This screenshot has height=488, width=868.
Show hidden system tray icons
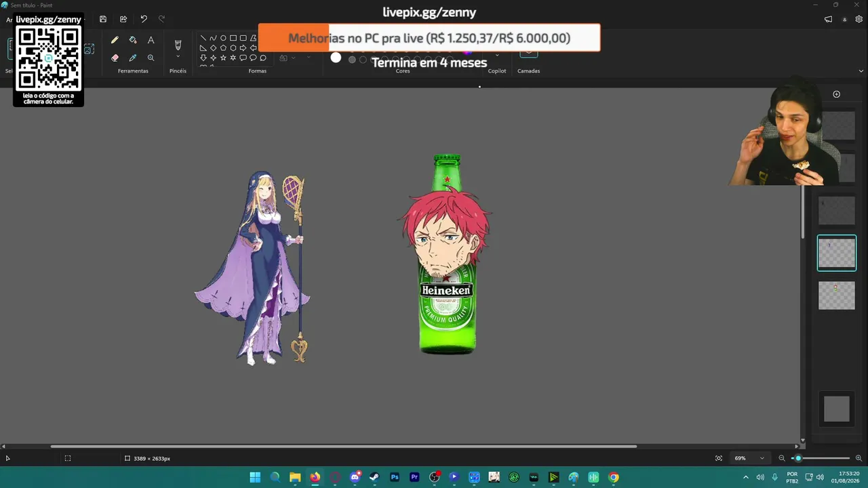[x=746, y=477]
